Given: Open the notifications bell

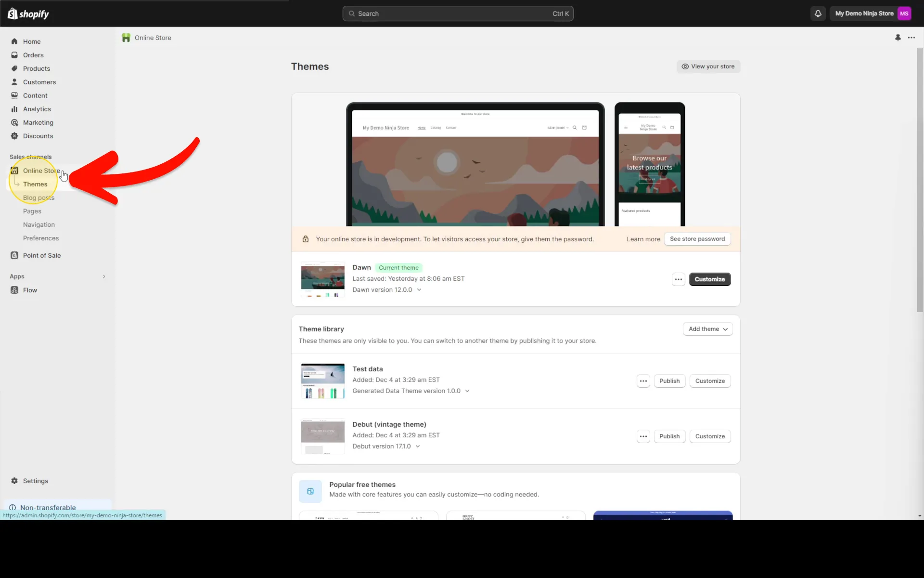Looking at the screenshot, I should coord(818,13).
